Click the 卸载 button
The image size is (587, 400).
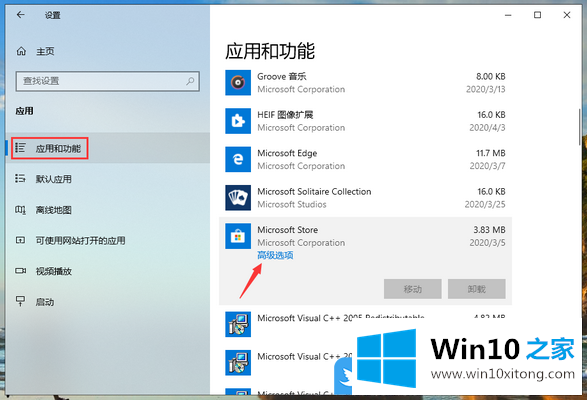tap(477, 289)
